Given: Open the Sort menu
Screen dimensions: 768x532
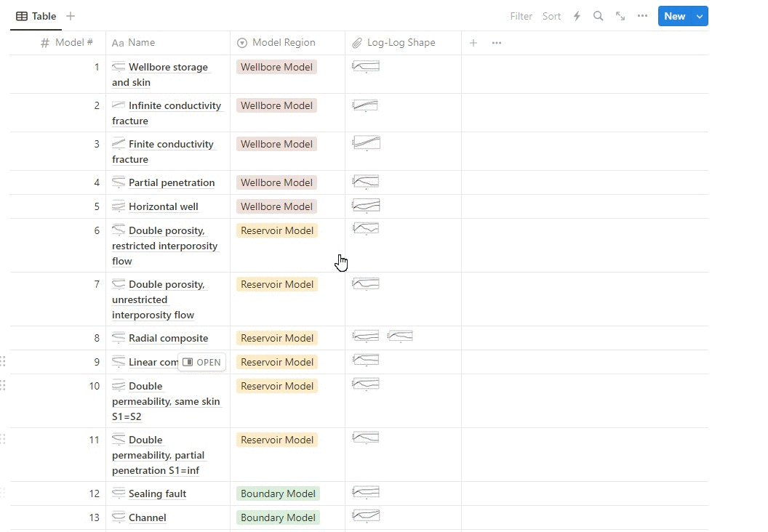Looking at the screenshot, I should pos(551,15).
